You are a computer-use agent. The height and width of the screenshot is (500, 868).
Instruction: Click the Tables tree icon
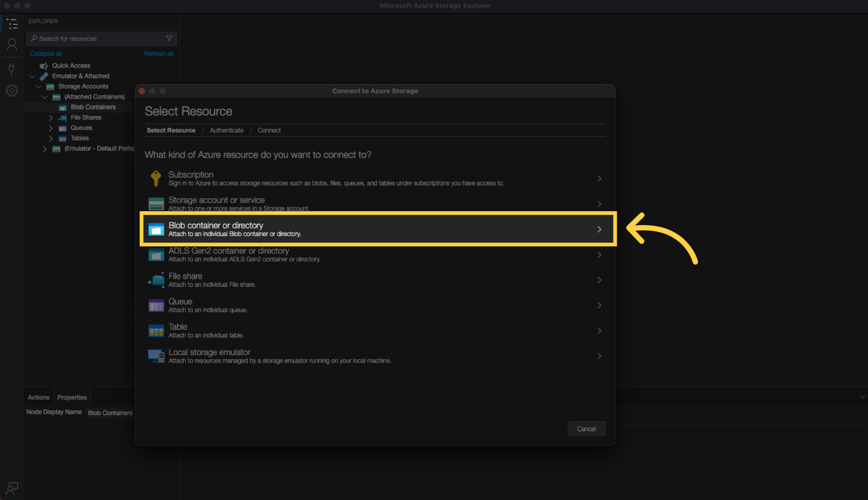(63, 139)
